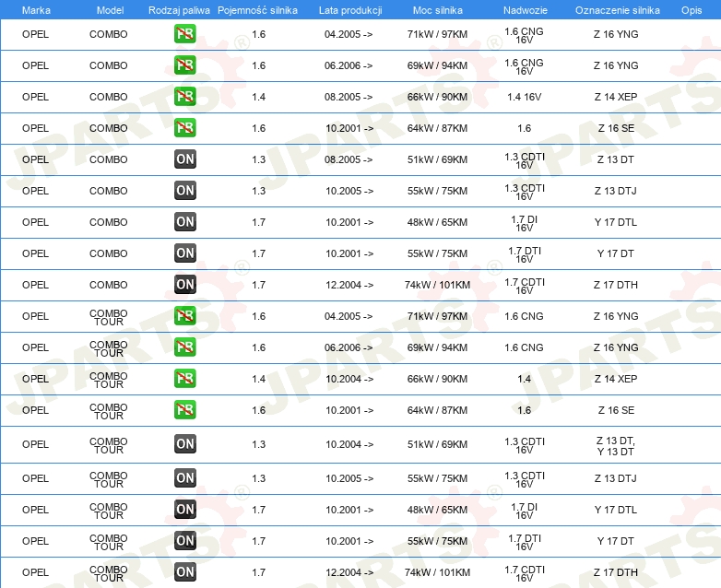Click ON diesel icon in COMBO TOUR Z 17 DTH row
This screenshot has height=588, width=721.
pyautogui.click(x=184, y=572)
